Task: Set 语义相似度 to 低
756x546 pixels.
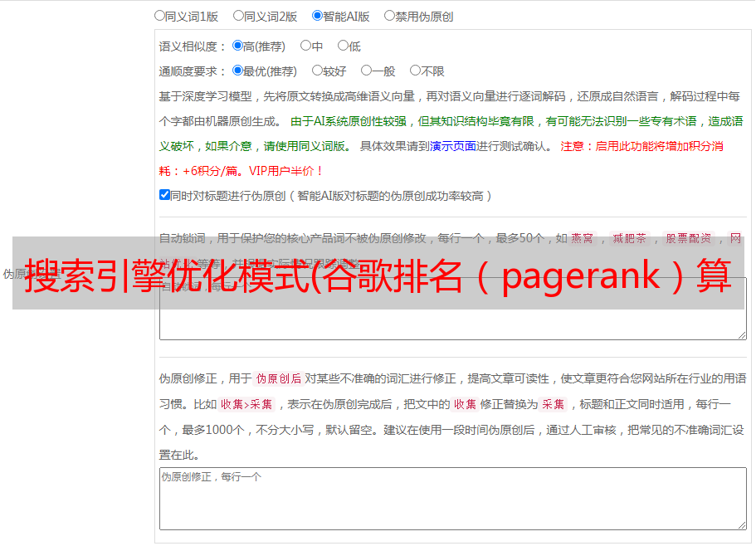Action: 343,46
